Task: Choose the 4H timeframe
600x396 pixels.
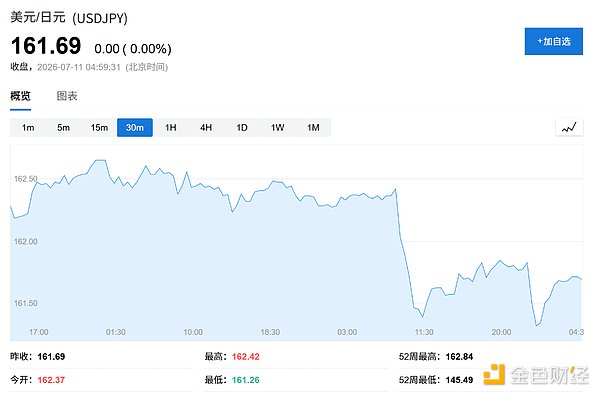Action: pyautogui.click(x=206, y=127)
